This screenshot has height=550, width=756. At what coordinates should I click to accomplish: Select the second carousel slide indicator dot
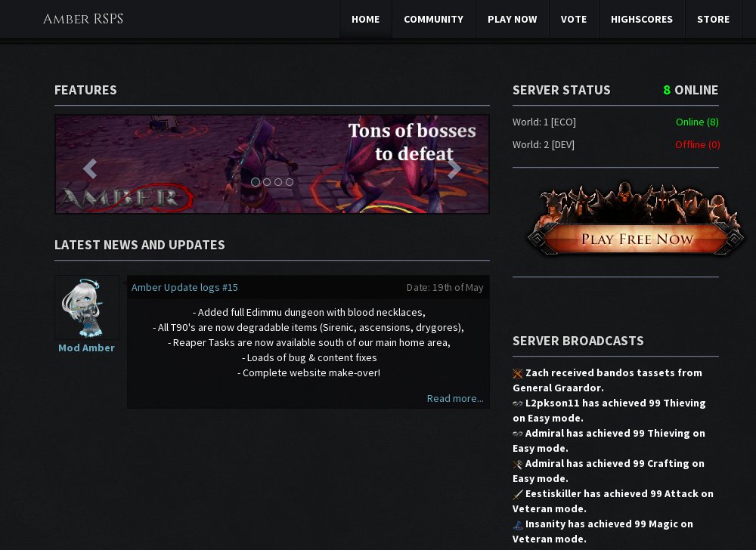pos(267,182)
